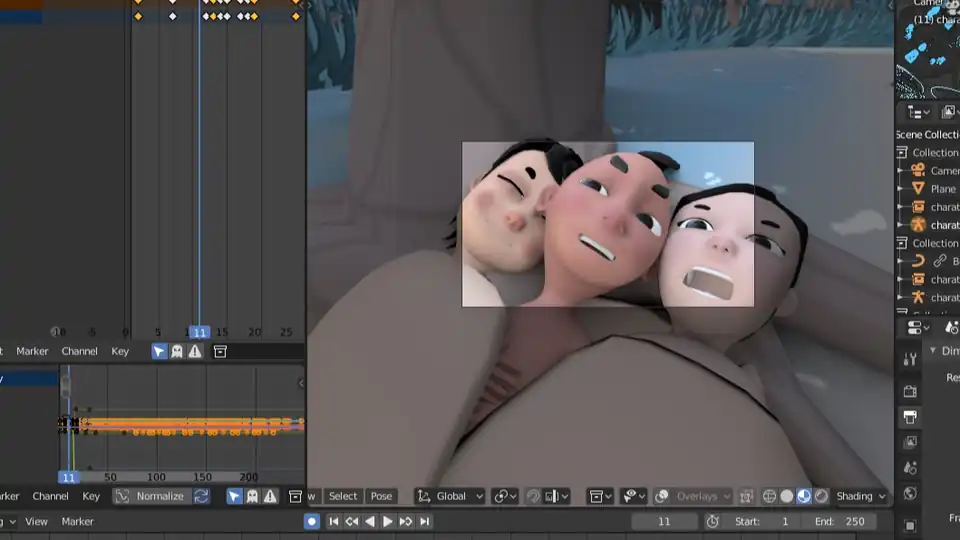
Task: Expand Camera row in outliner
Action: [x=900, y=171]
